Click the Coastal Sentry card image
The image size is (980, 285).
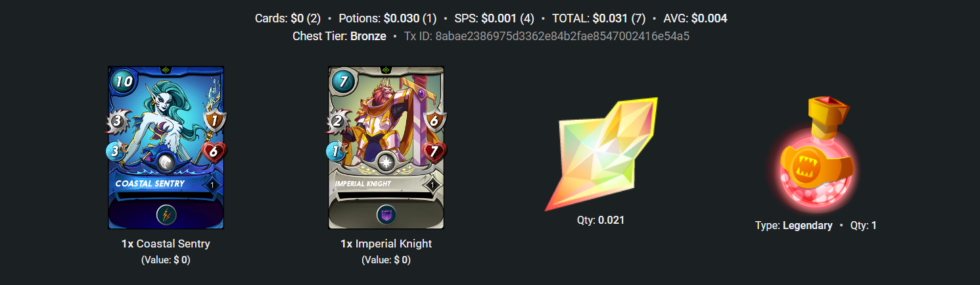tap(166, 147)
